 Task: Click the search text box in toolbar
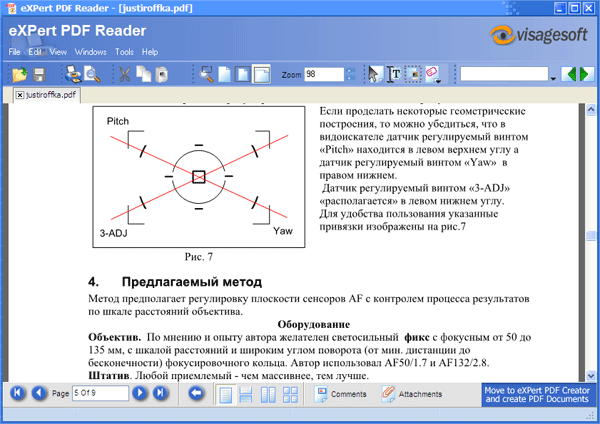pos(504,74)
